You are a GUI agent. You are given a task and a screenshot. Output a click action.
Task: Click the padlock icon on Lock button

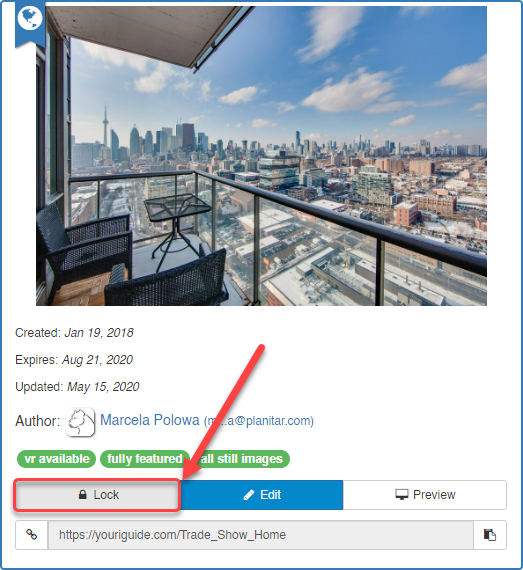click(x=83, y=495)
